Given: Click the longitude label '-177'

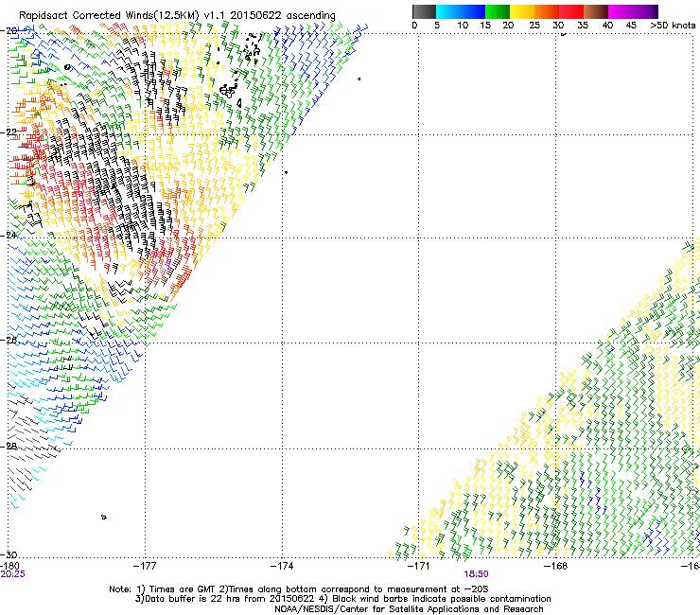Looking at the screenshot, I should pyautogui.click(x=145, y=566).
